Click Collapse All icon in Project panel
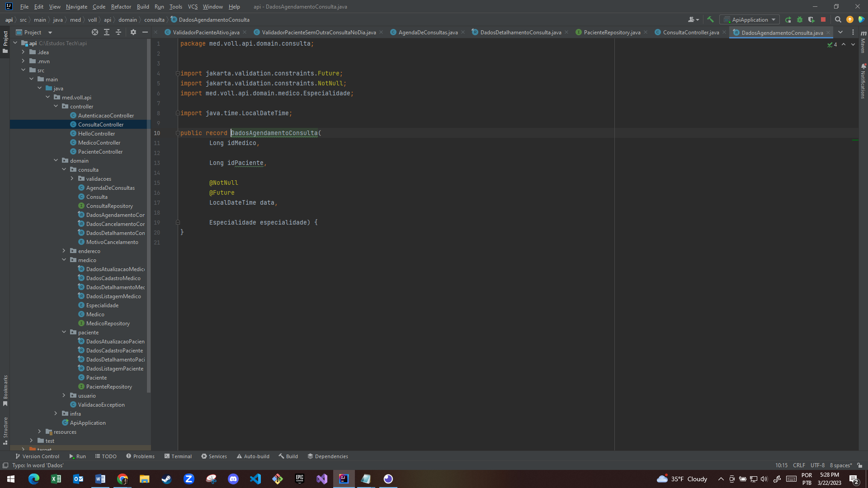The image size is (868, 488). tap(118, 32)
